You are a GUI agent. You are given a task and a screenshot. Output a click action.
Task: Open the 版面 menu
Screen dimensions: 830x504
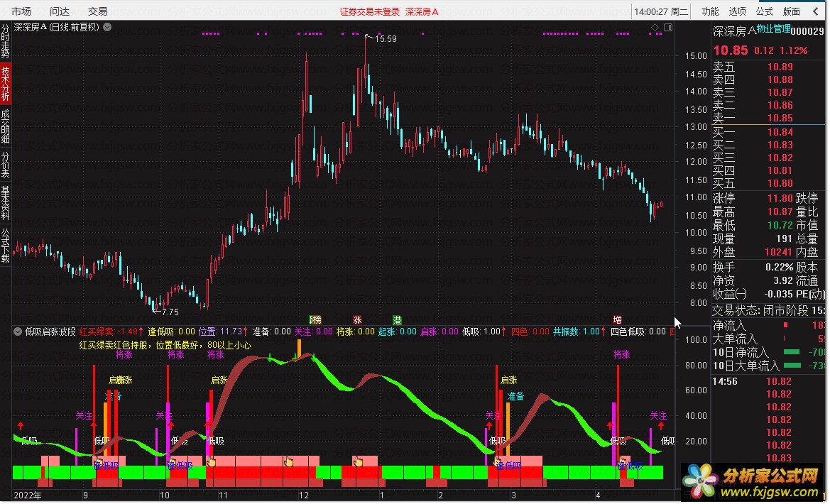[x=792, y=11]
